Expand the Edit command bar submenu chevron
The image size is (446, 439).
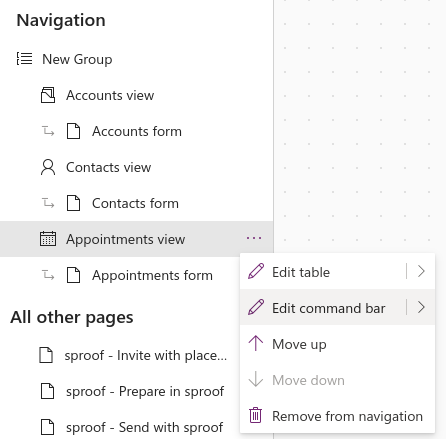click(421, 307)
